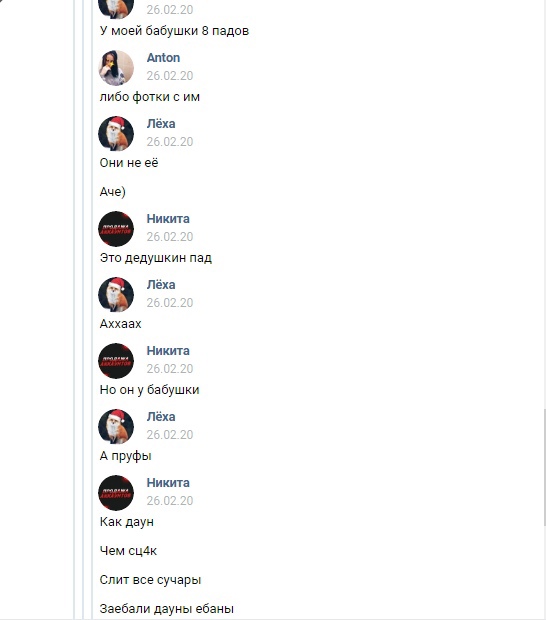Image resolution: width=546 pixels, height=620 pixels.
Task: Select the message "Это дедушкин пад"
Action: 156,258
